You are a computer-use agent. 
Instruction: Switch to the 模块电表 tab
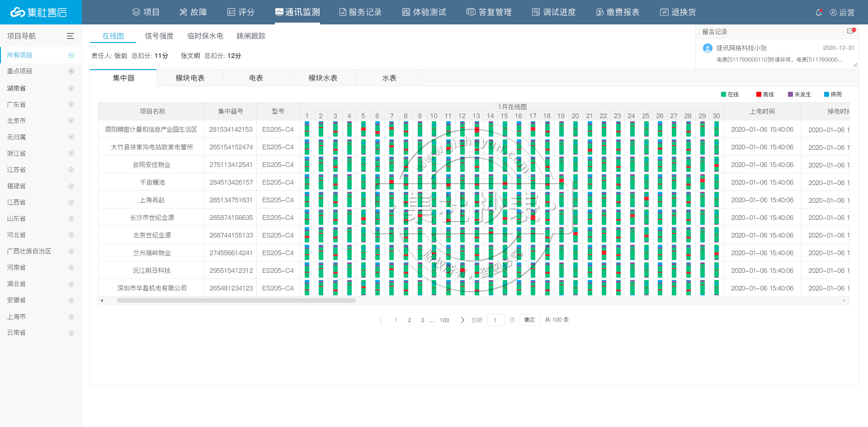tap(190, 78)
